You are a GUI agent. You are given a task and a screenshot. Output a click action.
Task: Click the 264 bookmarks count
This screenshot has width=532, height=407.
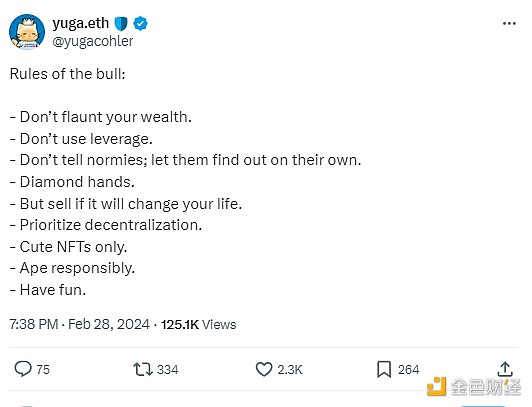408,369
